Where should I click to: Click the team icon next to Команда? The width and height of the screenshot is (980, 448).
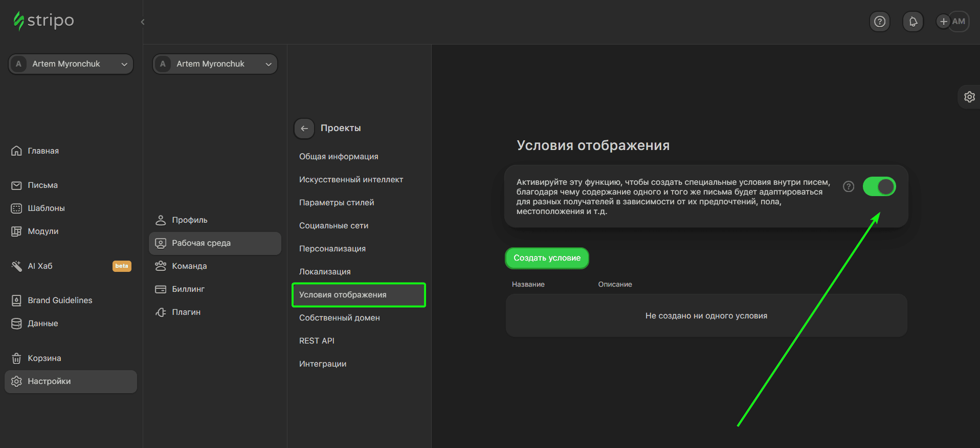[x=161, y=266]
